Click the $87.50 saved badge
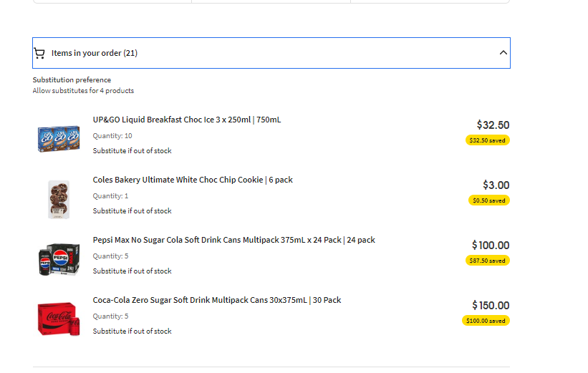This screenshot has width=588, height=373. (488, 261)
